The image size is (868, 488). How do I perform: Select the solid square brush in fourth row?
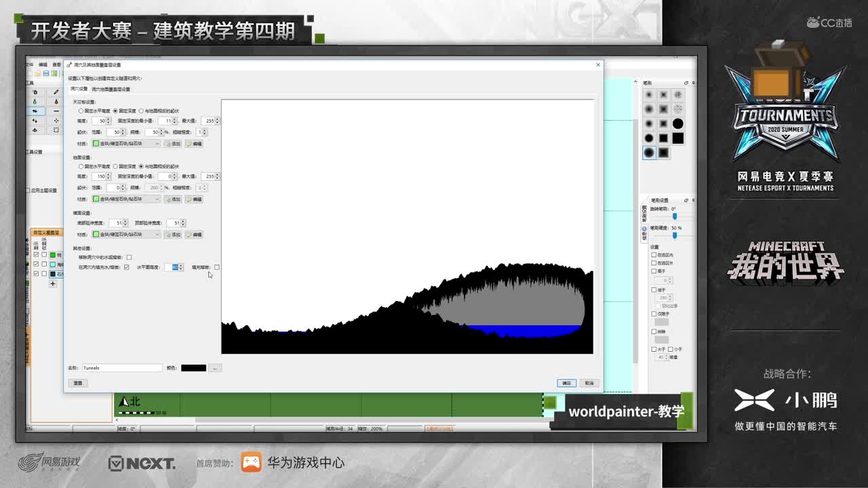663,138
